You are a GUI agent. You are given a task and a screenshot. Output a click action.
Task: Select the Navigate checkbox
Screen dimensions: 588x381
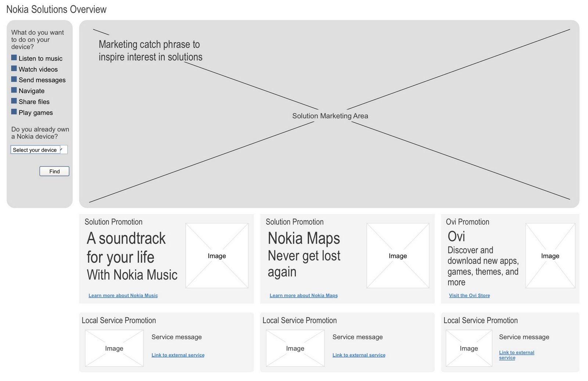click(x=14, y=90)
